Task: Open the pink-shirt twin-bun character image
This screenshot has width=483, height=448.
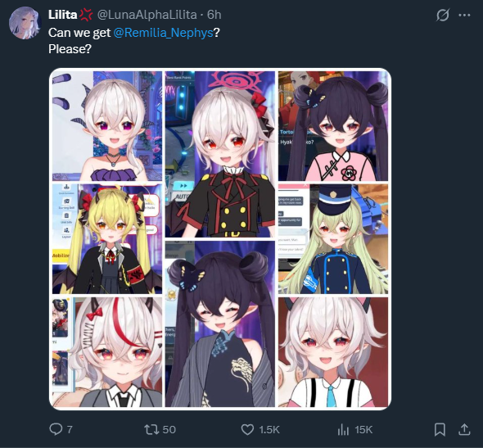Action: click(x=333, y=126)
